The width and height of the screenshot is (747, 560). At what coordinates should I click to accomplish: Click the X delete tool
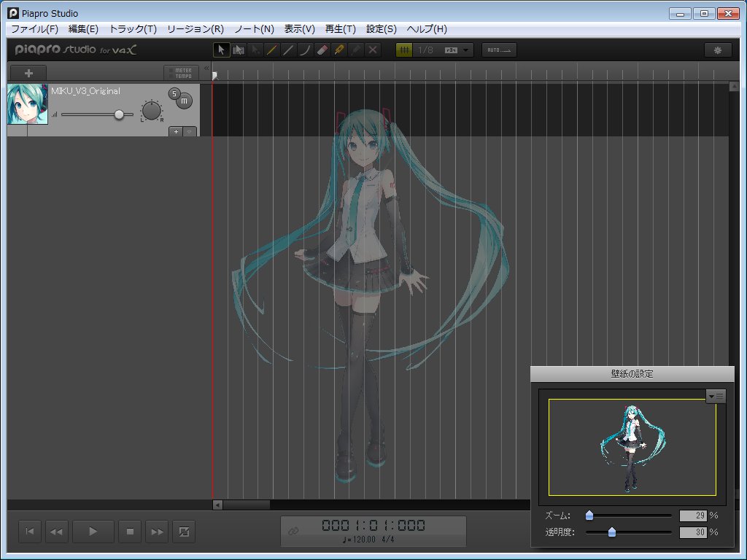[373, 50]
